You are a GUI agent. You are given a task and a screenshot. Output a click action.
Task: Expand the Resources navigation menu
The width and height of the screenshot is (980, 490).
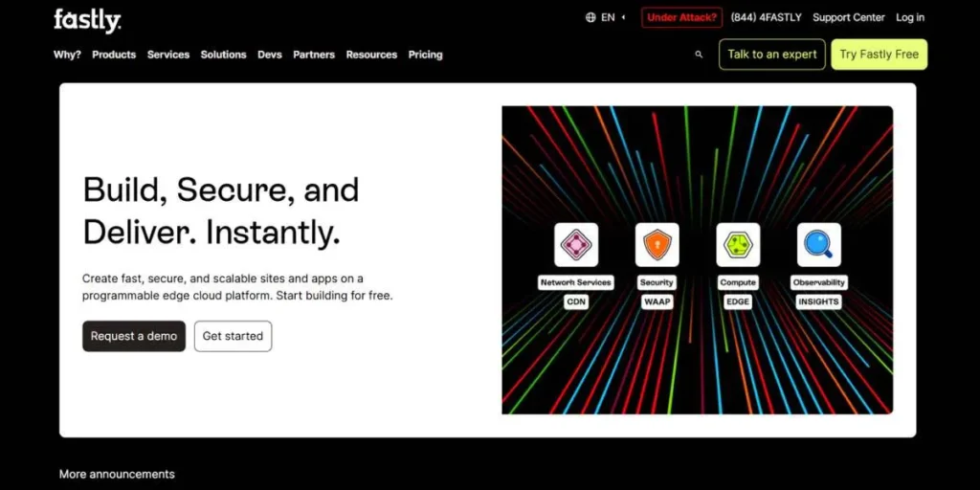point(371,55)
